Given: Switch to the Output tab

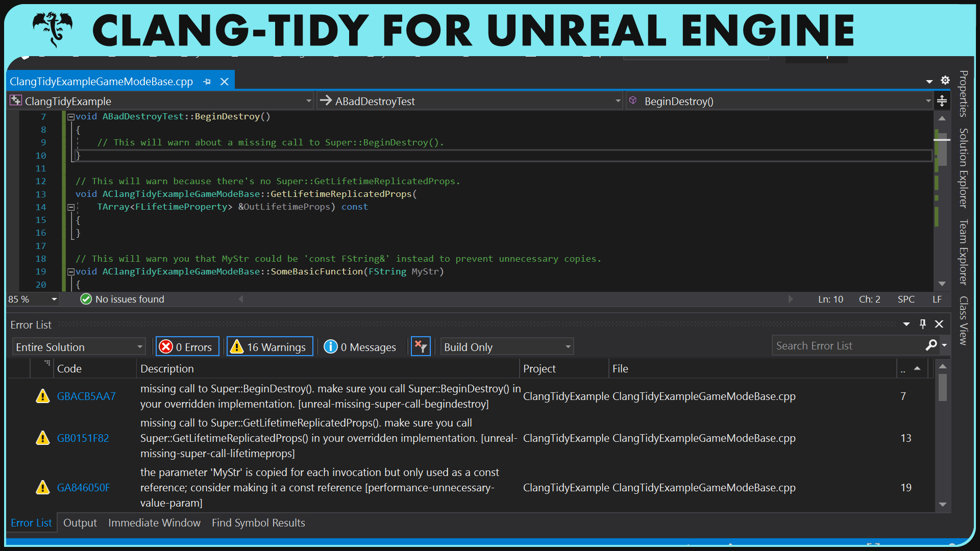Looking at the screenshot, I should click(x=80, y=522).
